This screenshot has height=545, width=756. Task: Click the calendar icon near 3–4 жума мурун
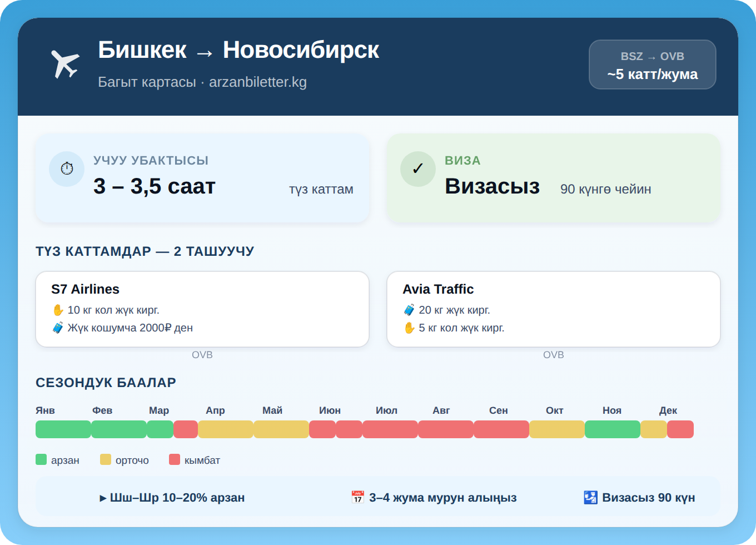[x=357, y=497]
